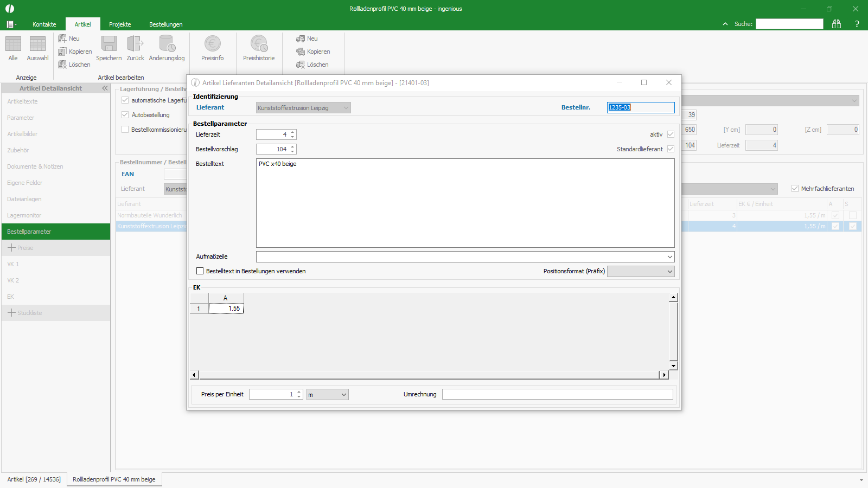868x488 pixels.
Task: Click the EK grid horizontal scrollbar
Action: click(x=429, y=375)
